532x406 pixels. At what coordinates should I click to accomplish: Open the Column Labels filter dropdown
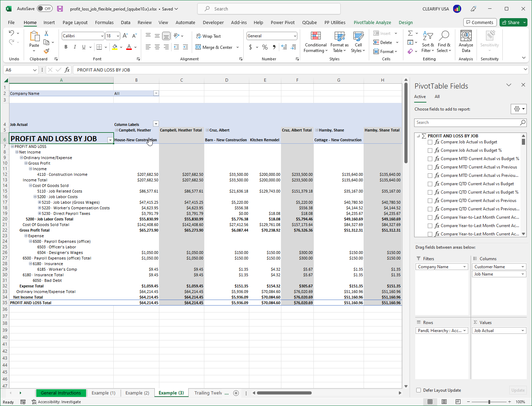[156, 123]
